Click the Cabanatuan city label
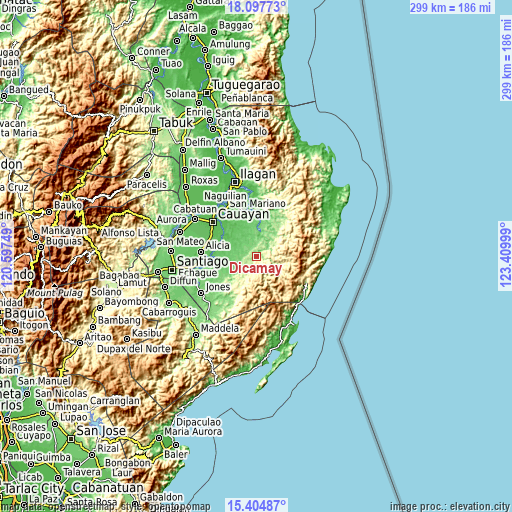 pyautogui.click(x=108, y=488)
